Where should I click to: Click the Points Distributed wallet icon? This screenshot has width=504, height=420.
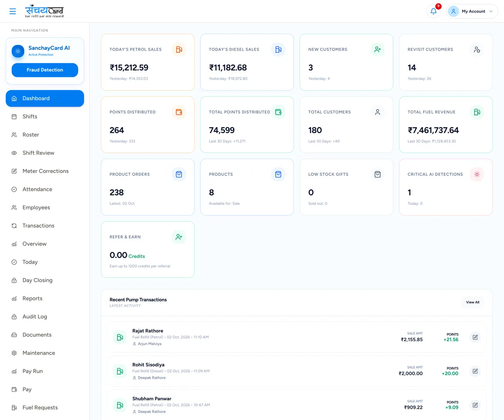point(179,112)
